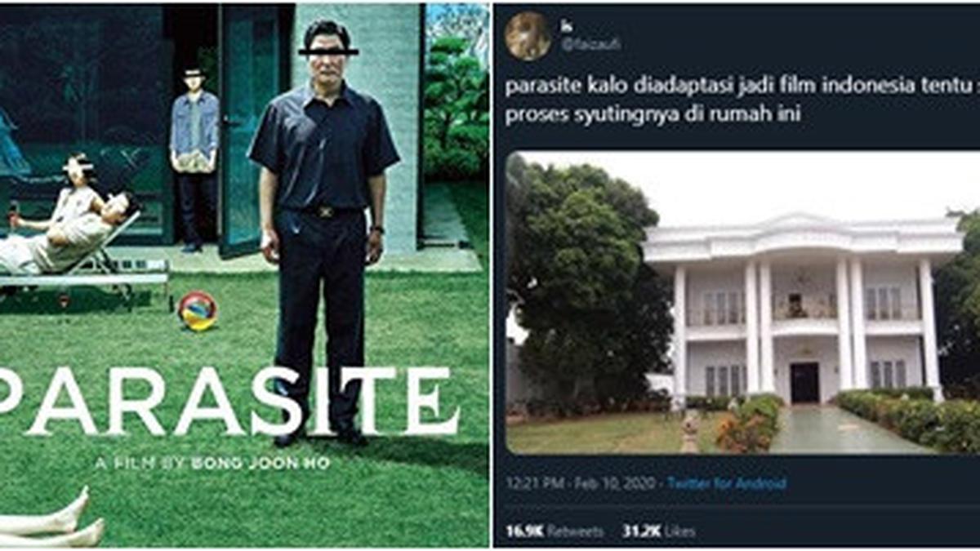Click the colorful ball on the lawn
This screenshot has width=980, height=551.
[198, 311]
